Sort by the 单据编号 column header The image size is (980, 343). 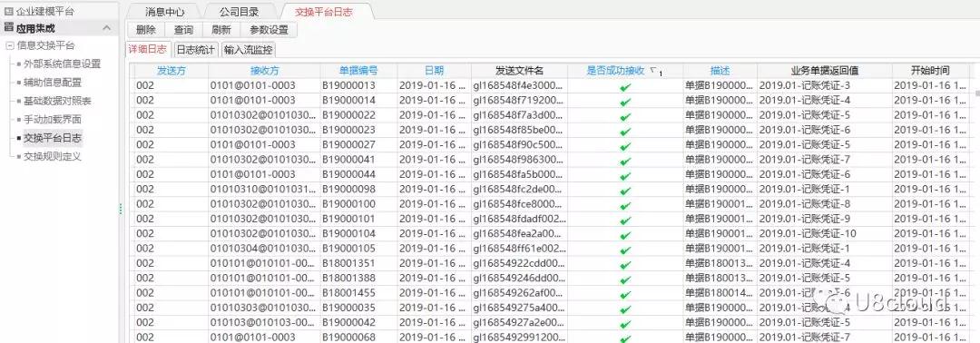[x=358, y=71]
